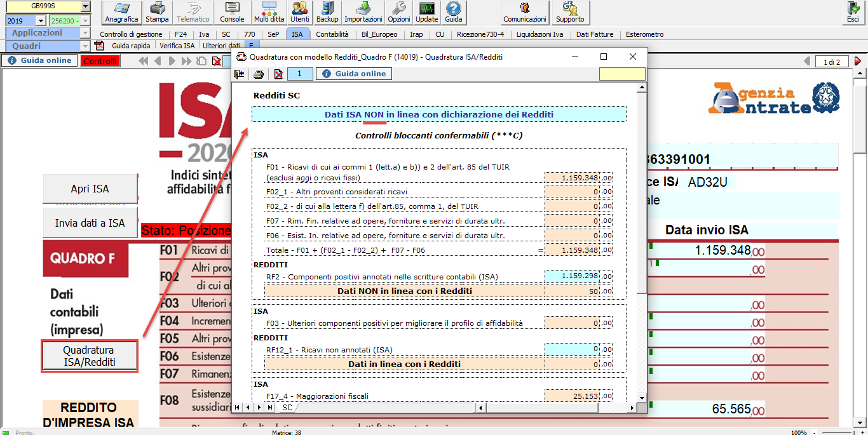Click red X delete icon in Quadratura dialog
This screenshot has height=435, width=868.
click(278, 74)
